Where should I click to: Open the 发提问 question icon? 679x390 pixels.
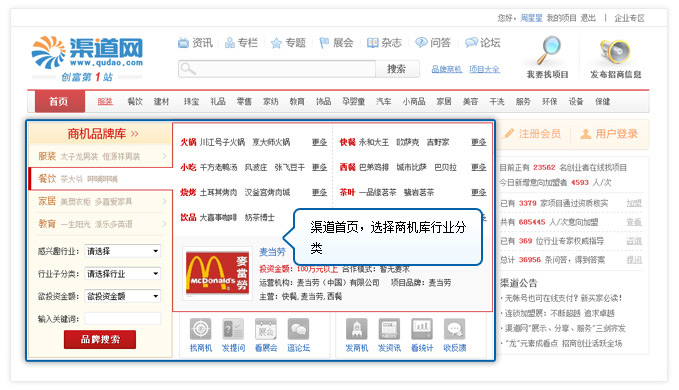click(x=233, y=329)
